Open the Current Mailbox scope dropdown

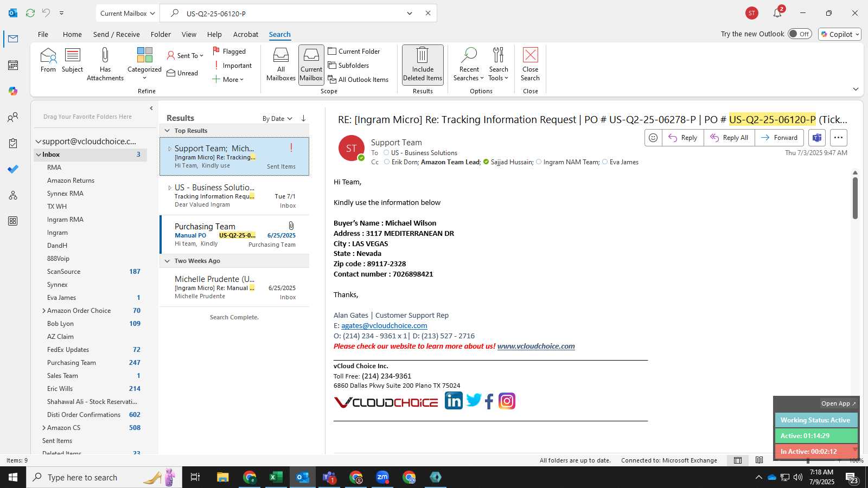(128, 13)
